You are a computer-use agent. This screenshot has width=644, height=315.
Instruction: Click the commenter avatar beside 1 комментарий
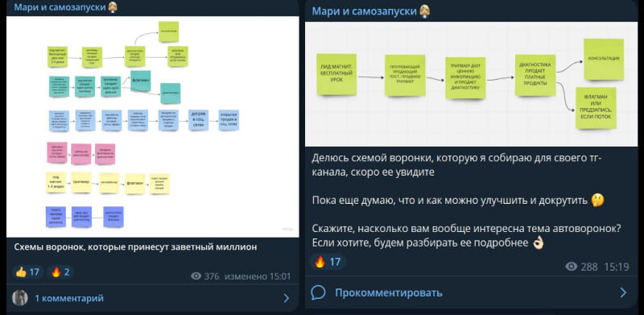[x=19, y=298]
